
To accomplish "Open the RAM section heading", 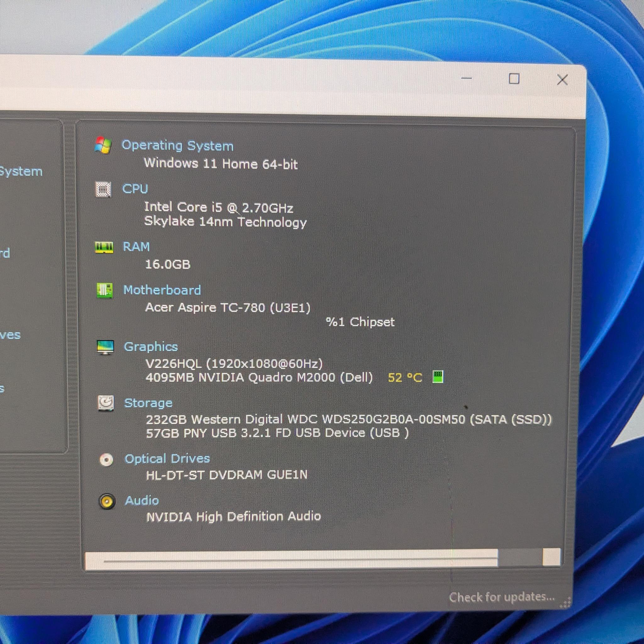I will click(136, 247).
